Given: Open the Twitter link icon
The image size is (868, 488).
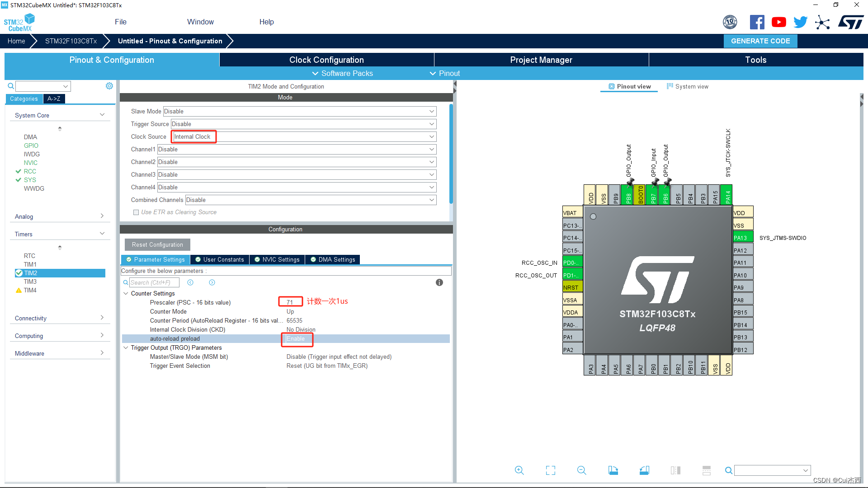Looking at the screenshot, I should pyautogui.click(x=800, y=22).
